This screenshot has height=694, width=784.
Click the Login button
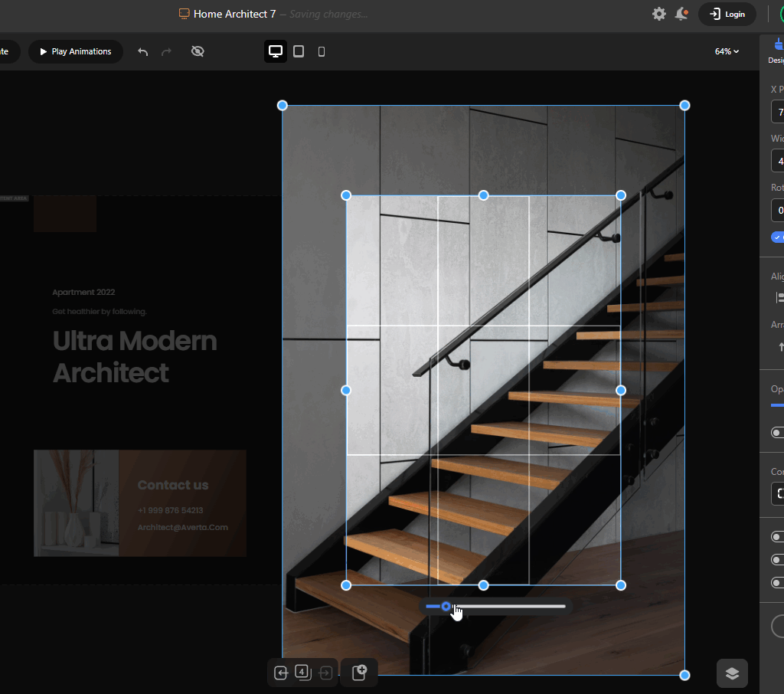727,14
